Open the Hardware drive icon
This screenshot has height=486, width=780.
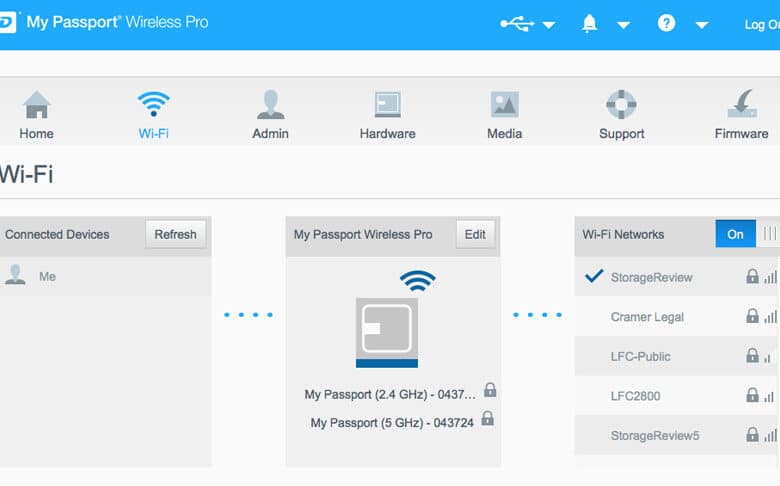388,104
